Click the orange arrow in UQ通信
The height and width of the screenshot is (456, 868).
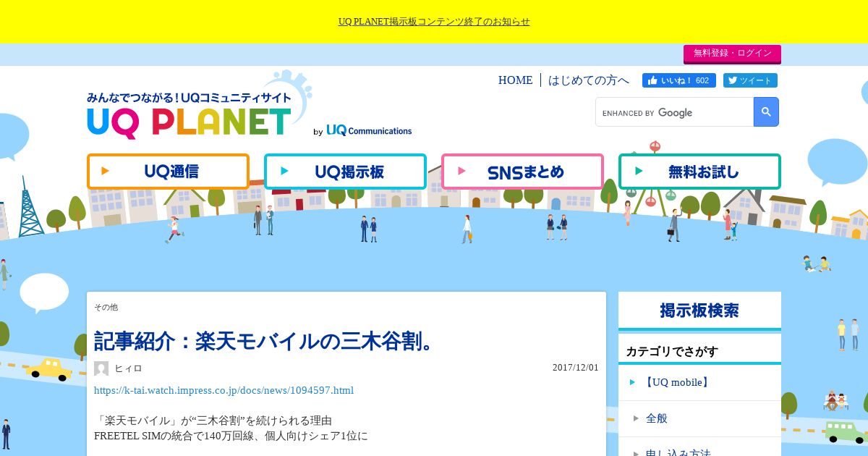pyautogui.click(x=106, y=172)
